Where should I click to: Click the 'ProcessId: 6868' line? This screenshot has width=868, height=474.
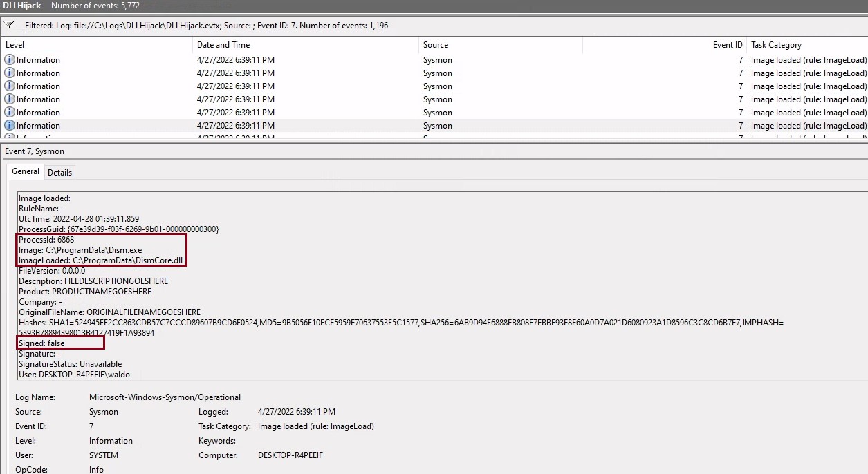point(46,240)
